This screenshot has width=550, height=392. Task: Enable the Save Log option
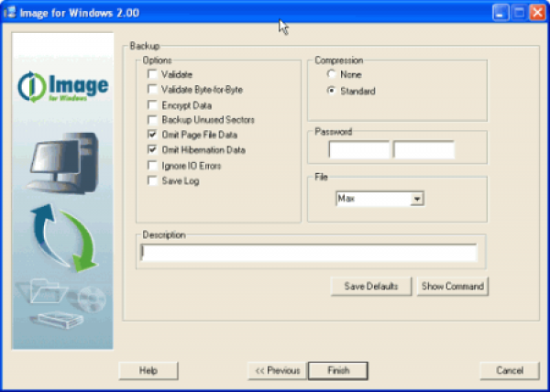click(152, 180)
